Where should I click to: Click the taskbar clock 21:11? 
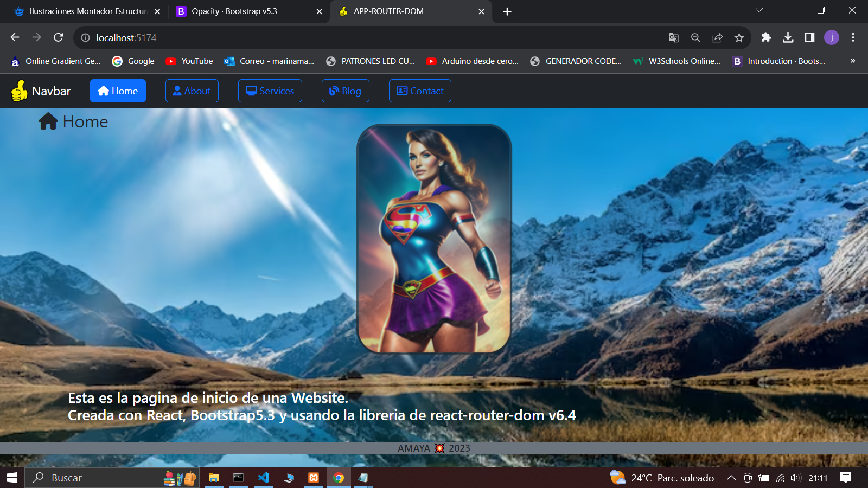818,478
